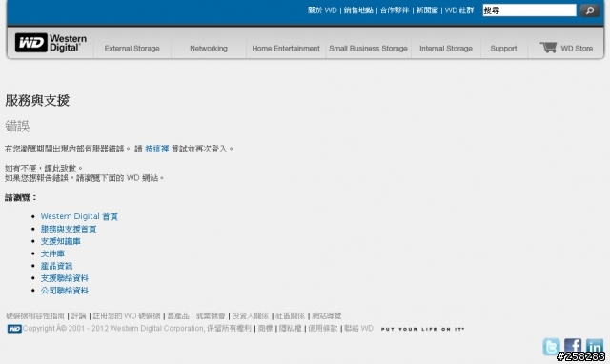Open the External Storage menu
Screen dimensions: 610x364
[132, 49]
